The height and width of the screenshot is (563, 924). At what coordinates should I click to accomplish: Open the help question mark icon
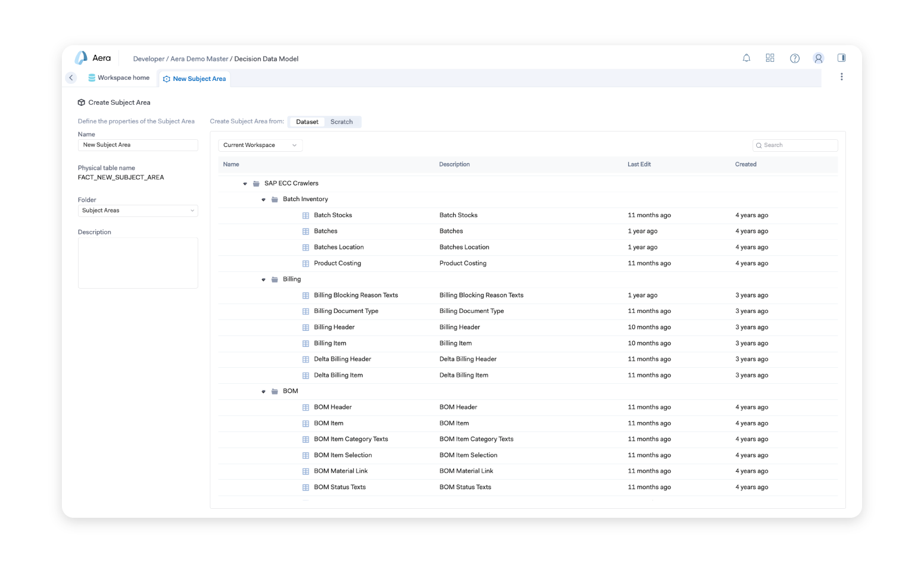point(795,58)
